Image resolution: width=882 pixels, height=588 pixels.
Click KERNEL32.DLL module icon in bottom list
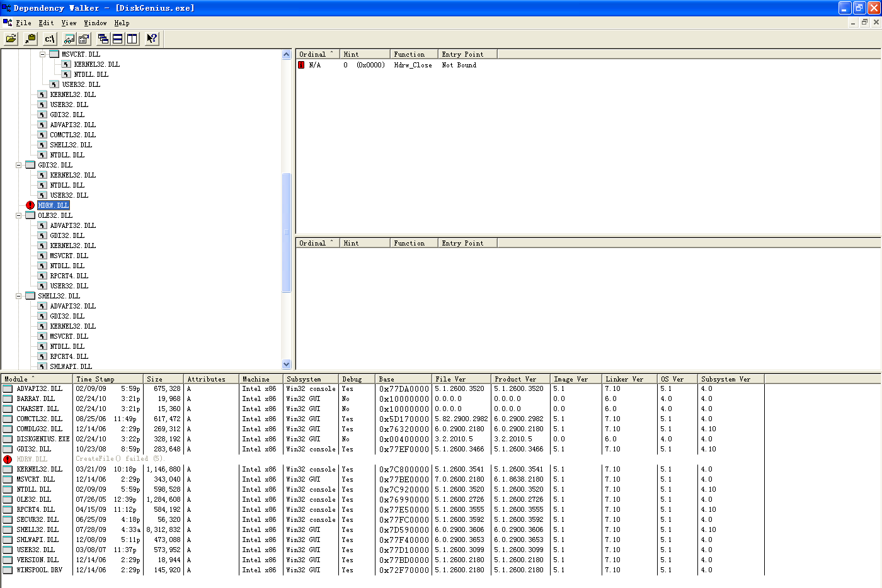pos(8,469)
